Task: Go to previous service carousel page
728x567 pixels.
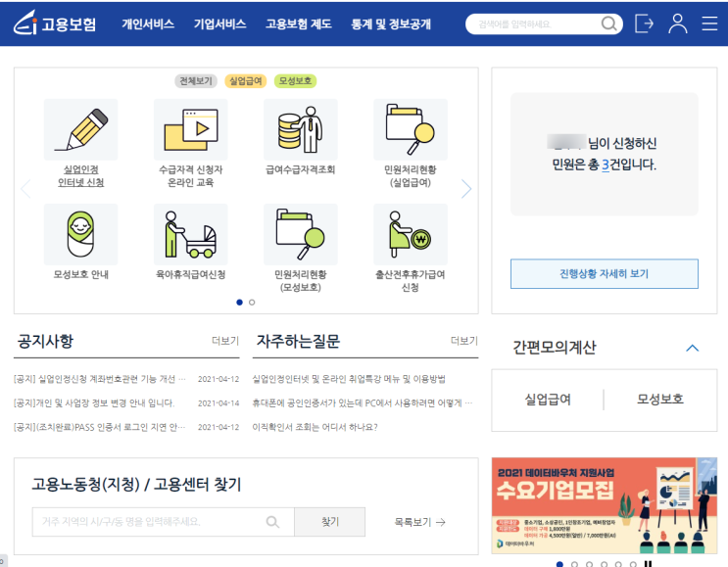Action: [26, 189]
